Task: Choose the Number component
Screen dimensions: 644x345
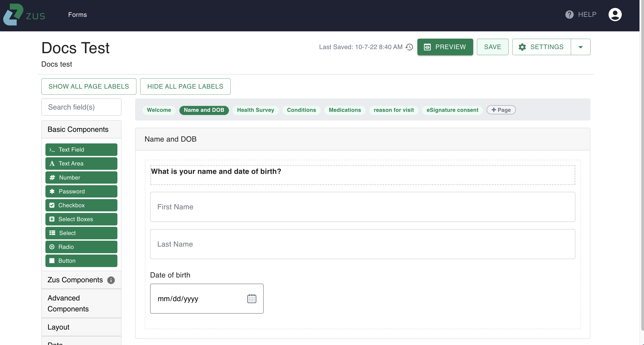Action: [81, 177]
